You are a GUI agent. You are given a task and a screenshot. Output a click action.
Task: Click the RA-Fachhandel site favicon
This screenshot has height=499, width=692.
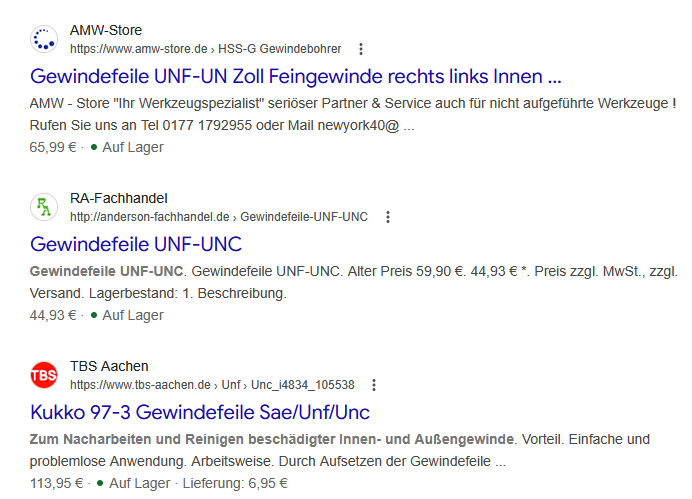pyautogui.click(x=44, y=207)
